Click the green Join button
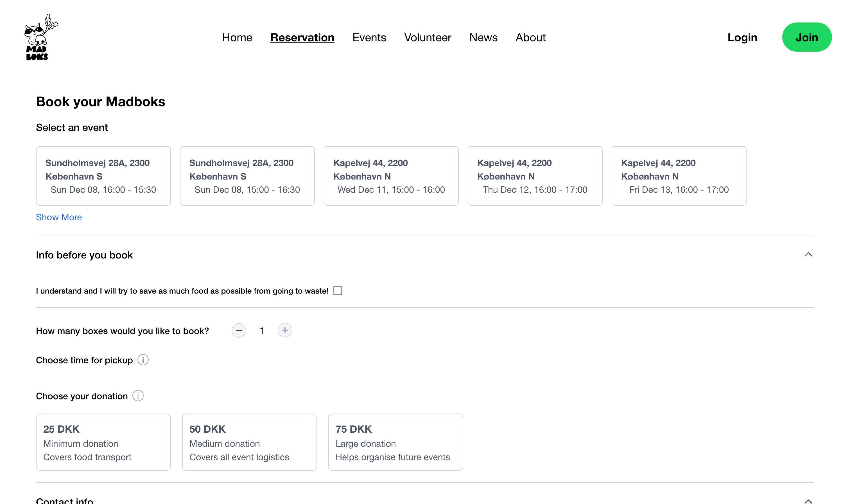Image resolution: width=850 pixels, height=504 pixels. [806, 37]
